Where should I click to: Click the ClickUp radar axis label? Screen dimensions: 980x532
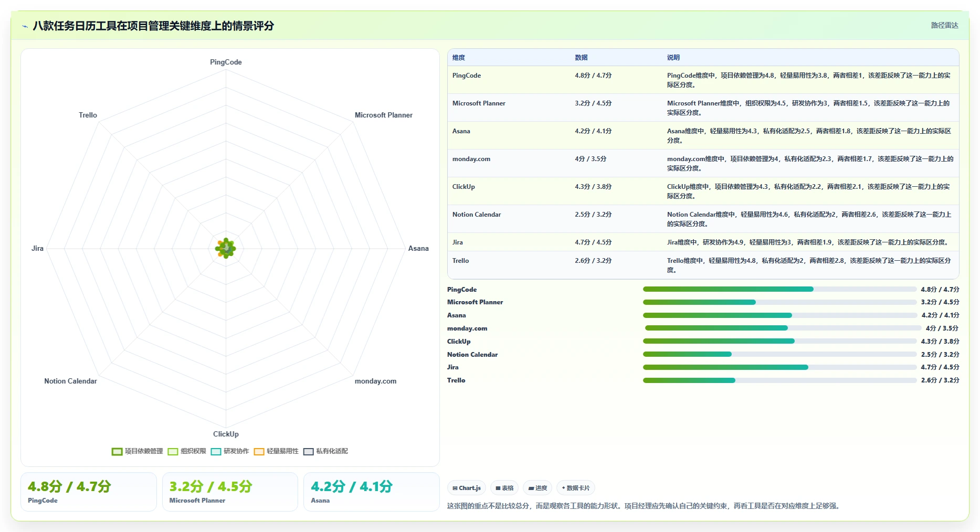click(226, 434)
